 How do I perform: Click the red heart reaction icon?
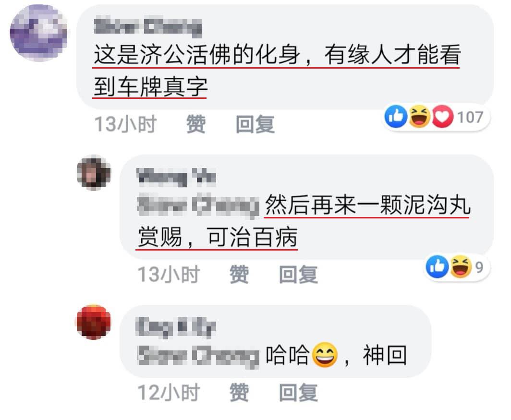coord(442,116)
